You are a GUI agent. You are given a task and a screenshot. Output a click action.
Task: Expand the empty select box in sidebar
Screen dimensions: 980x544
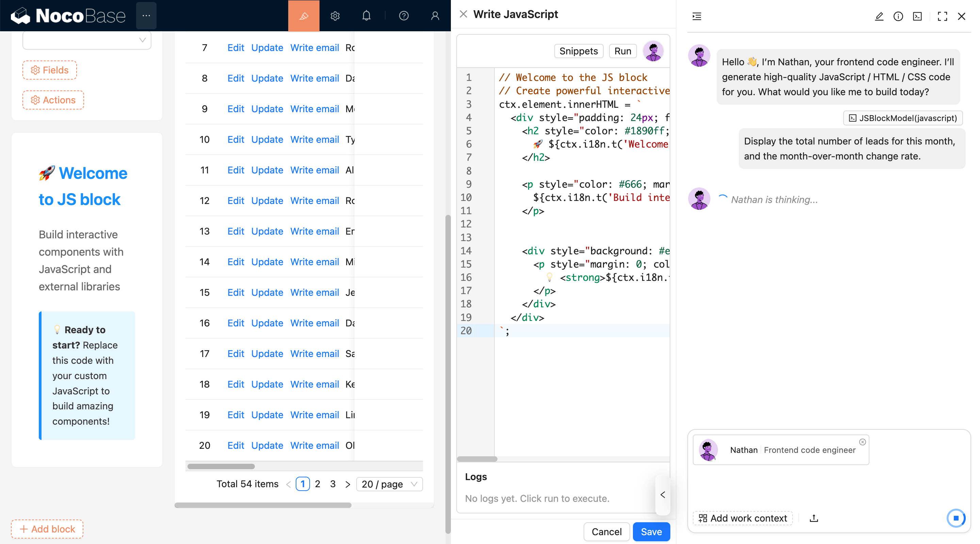[x=87, y=40]
